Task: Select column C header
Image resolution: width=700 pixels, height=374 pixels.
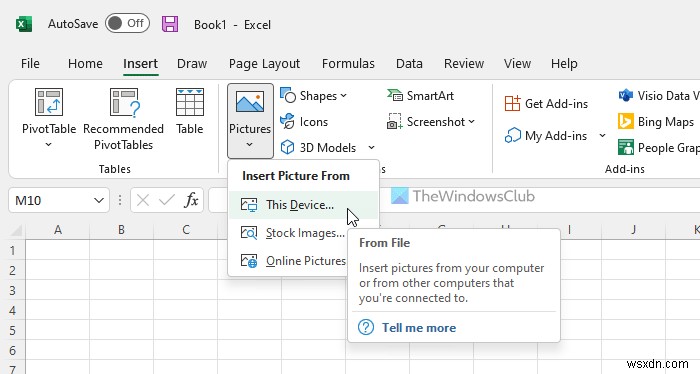Action: pyautogui.click(x=186, y=230)
